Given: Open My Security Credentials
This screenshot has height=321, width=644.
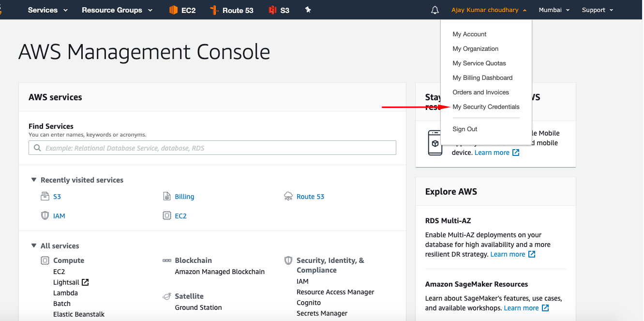Looking at the screenshot, I should point(486,107).
